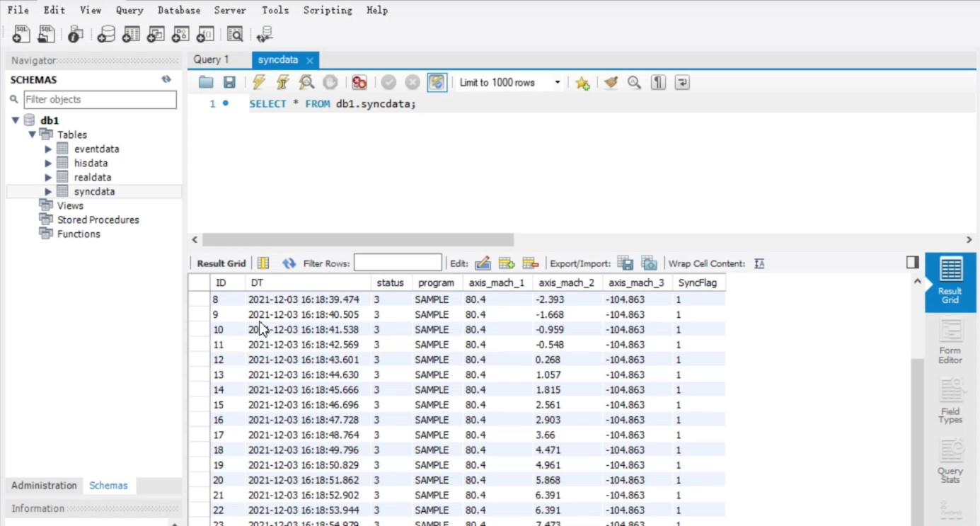Screen dimensions: 980x526
Task: Toggle the result side panel visibility
Action: click(x=913, y=263)
